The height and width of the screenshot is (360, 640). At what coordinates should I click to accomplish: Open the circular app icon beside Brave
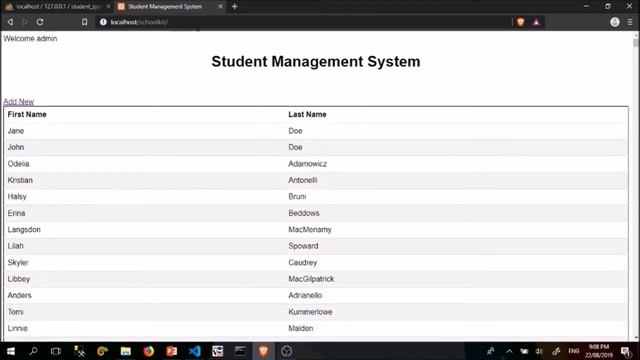point(287,351)
